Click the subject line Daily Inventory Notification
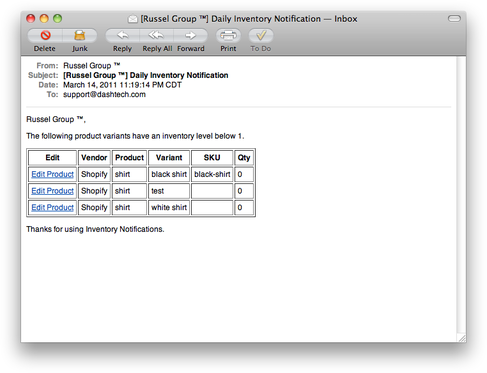Image resolution: width=487 pixels, height=373 pixels. pyautogui.click(x=146, y=75)
